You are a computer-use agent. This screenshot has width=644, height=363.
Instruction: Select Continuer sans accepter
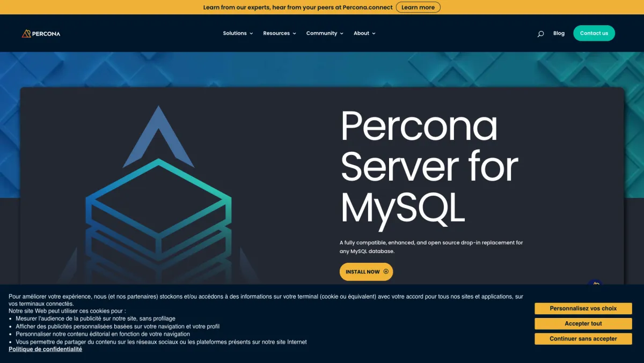583,339
